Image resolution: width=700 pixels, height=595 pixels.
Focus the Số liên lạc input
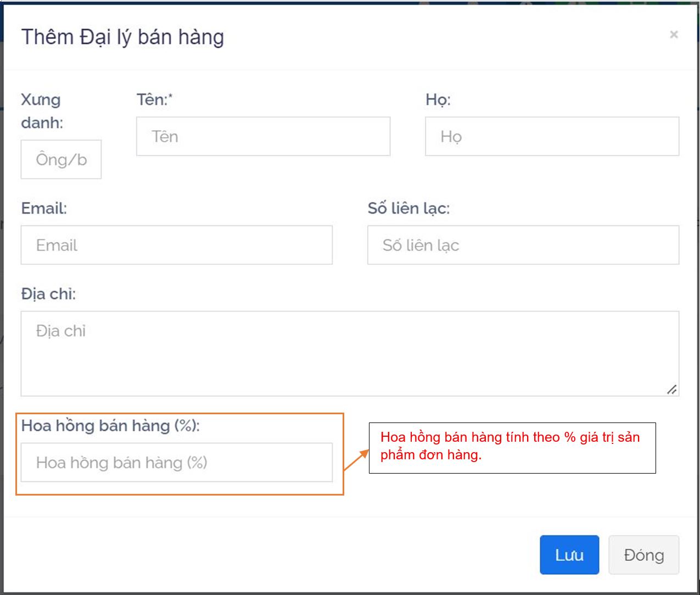pyautogui.click(x=523, y=245)
